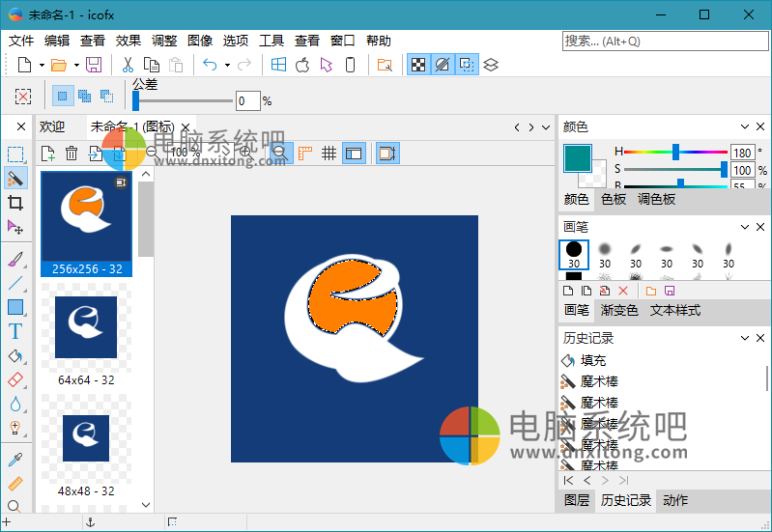Cut selection with scissors icon
Screen dimensions: 772x532
(x=128, y=65)
